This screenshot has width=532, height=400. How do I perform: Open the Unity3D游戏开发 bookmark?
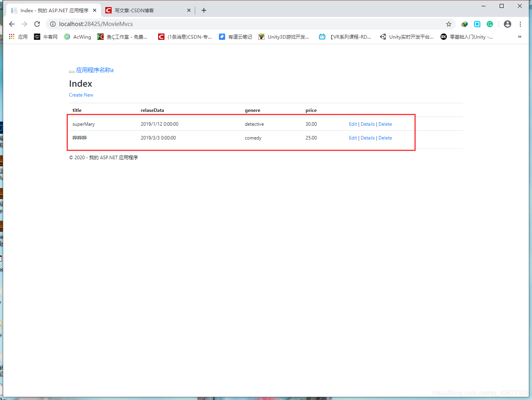[x=284, y=37]
